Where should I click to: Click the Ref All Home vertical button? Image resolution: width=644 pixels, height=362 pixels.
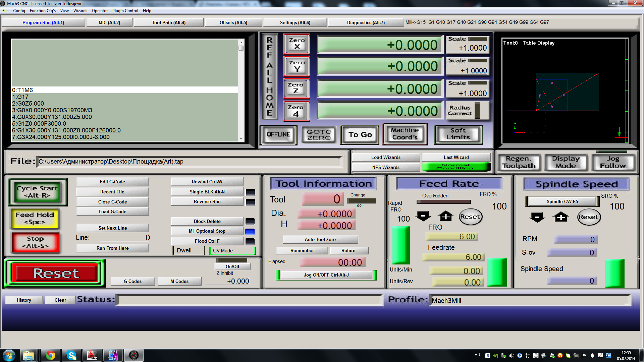(x=270, y=76)
